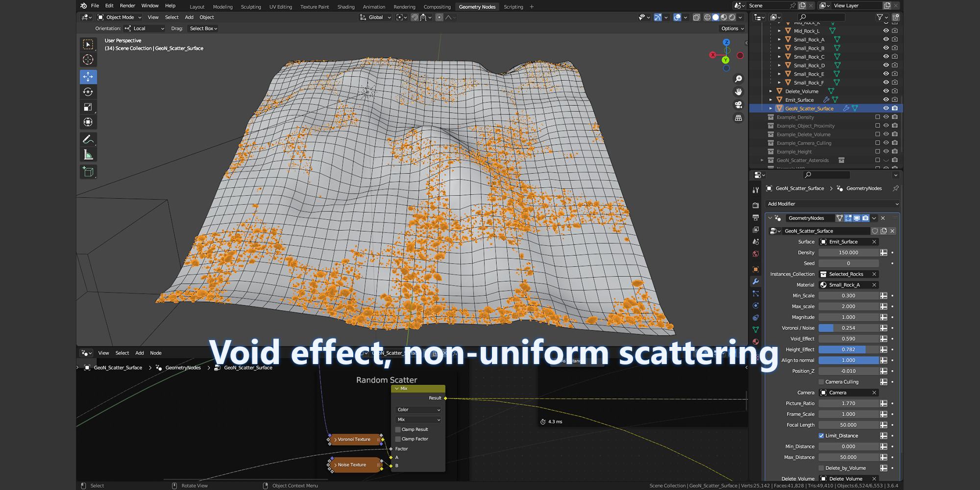Open the Object Mode dropdown
The width and height of the screenshot is (980, 490).
pos(120,17)
